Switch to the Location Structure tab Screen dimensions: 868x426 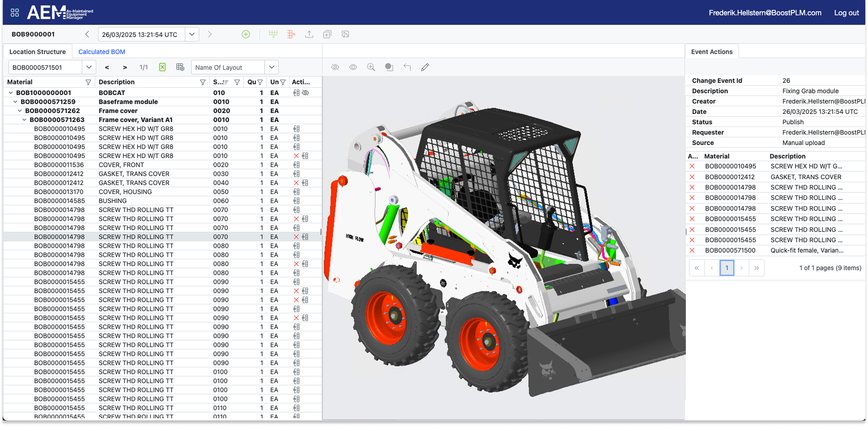click(x=38, y=52)
